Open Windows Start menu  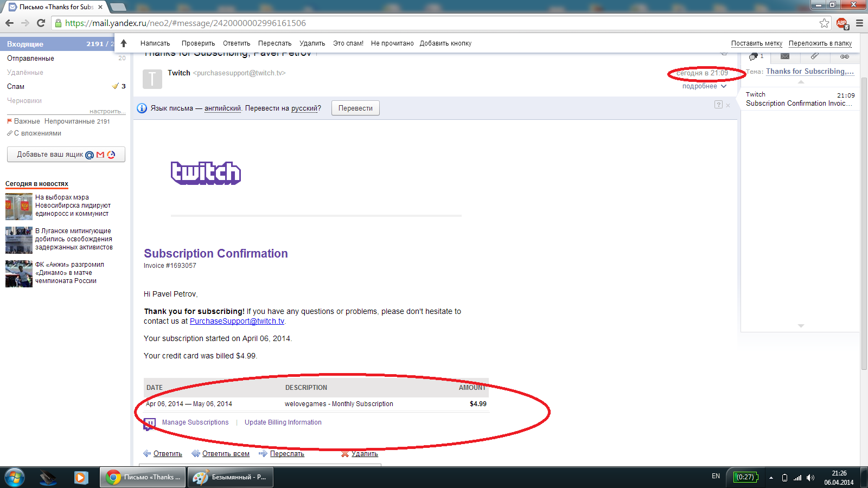tap(15, 478)
